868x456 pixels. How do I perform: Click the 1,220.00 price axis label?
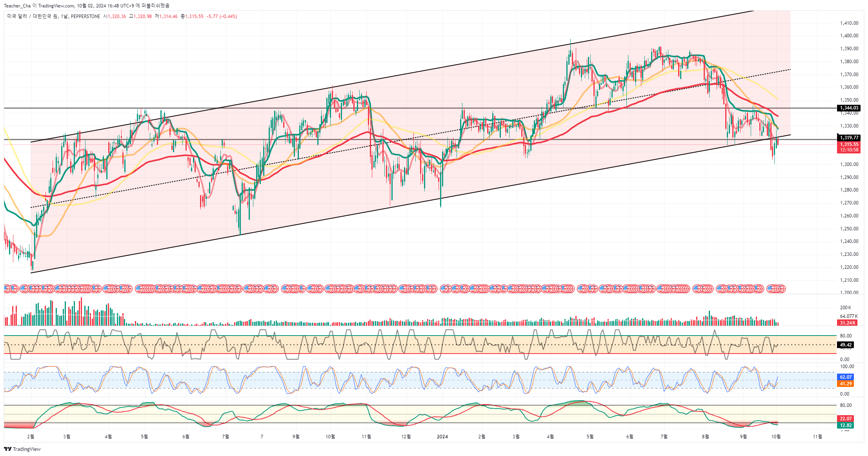(849, 267)
